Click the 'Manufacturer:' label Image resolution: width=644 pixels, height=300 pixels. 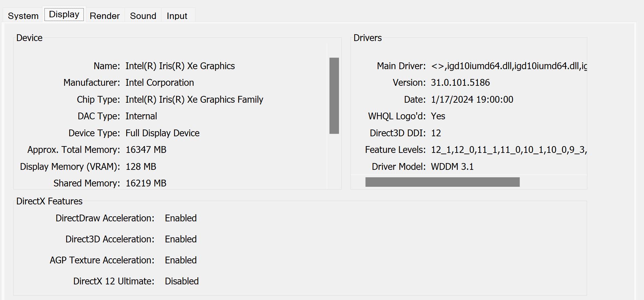tap(92, 82)
